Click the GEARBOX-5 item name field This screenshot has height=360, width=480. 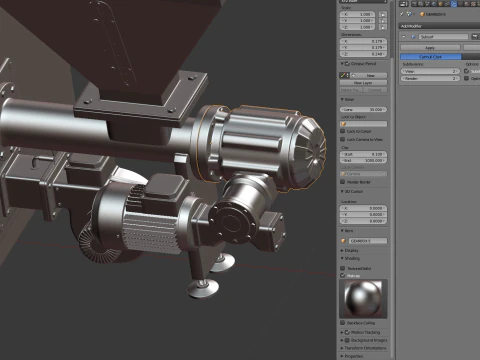click(368, 241)
